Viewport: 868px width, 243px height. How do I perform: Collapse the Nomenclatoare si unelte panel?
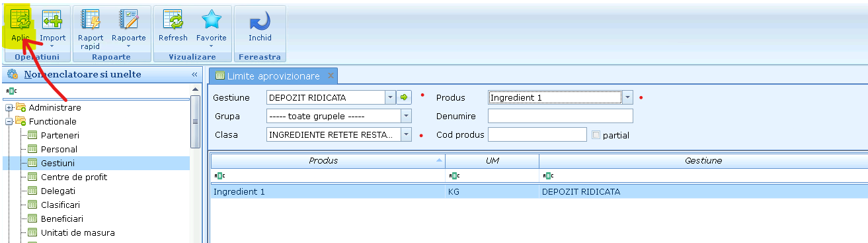pos(195,75)
